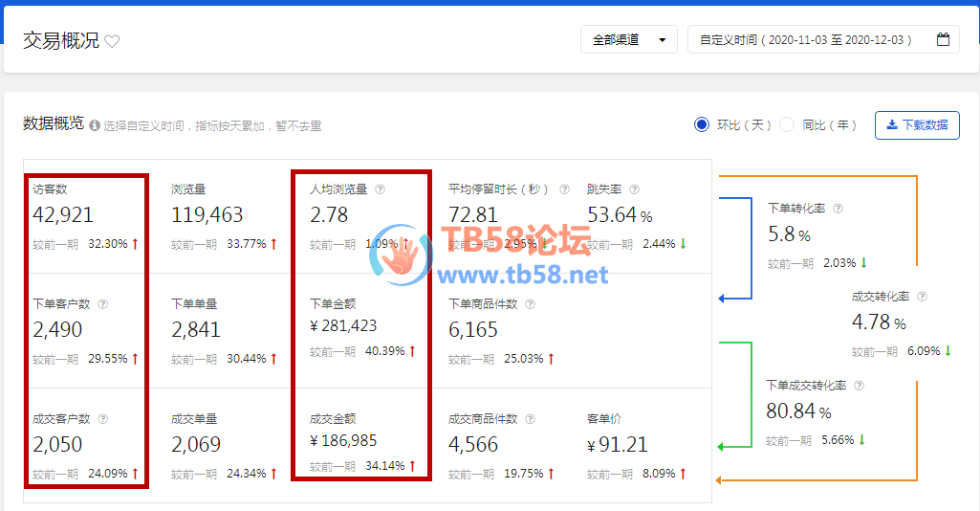980x511 pixels.
Task: Open the 全部渠道 channel dropdown
Action: (x=628, y=40)
